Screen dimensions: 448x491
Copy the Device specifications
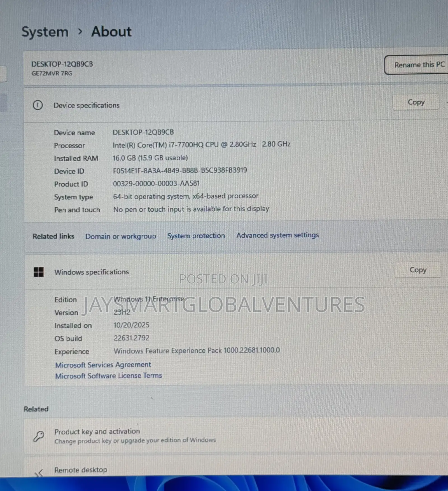(416, 102)
